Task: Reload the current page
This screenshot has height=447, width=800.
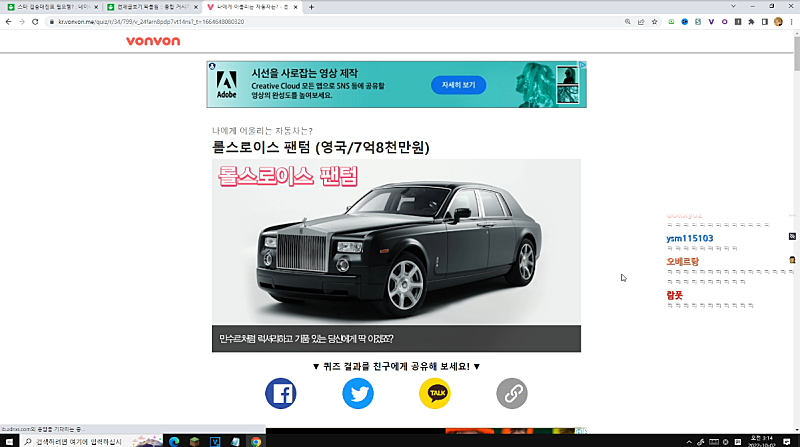Action: [35, 22]
